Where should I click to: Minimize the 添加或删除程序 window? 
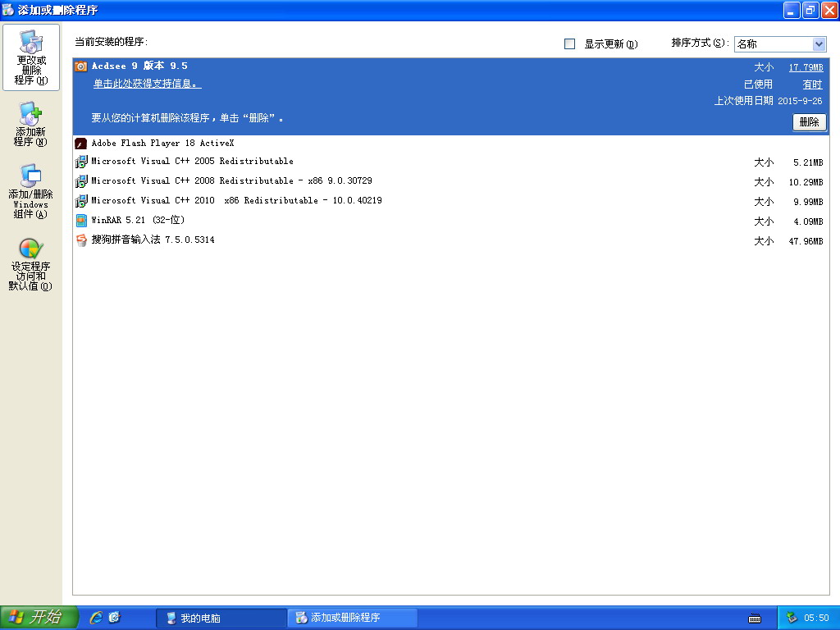coord(792,10)
